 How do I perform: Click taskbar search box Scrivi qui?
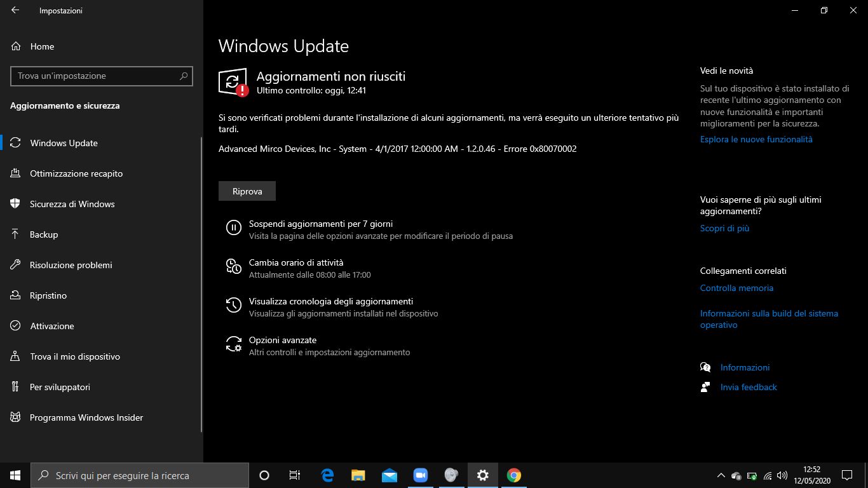tap(140, 475)
